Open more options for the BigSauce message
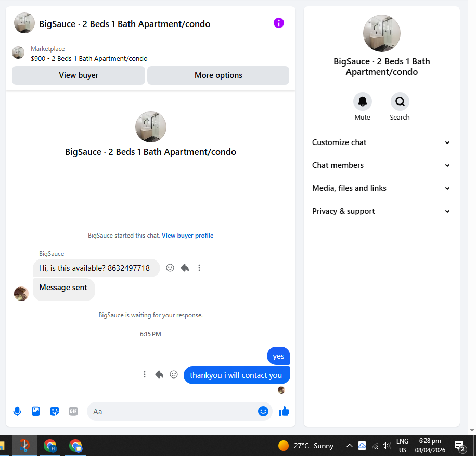Image resolution: width=476 pixels, height=456 pixels. click(199, 268)
